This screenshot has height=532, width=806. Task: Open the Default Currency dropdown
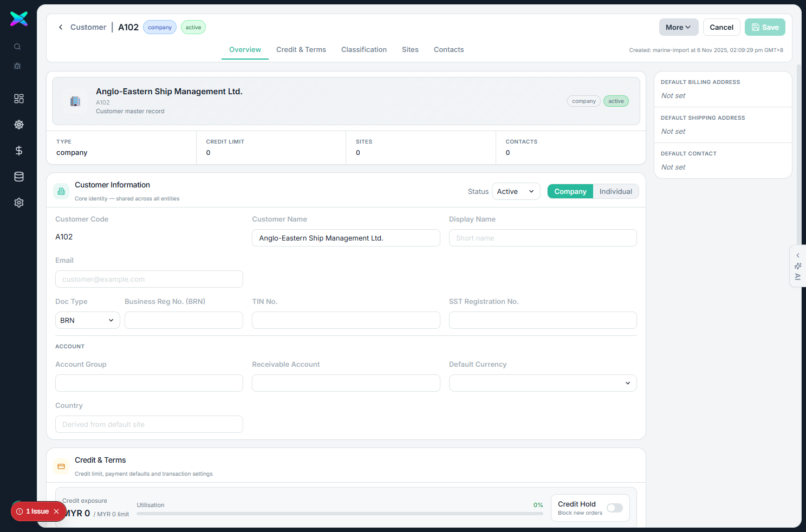click(543, 383)
